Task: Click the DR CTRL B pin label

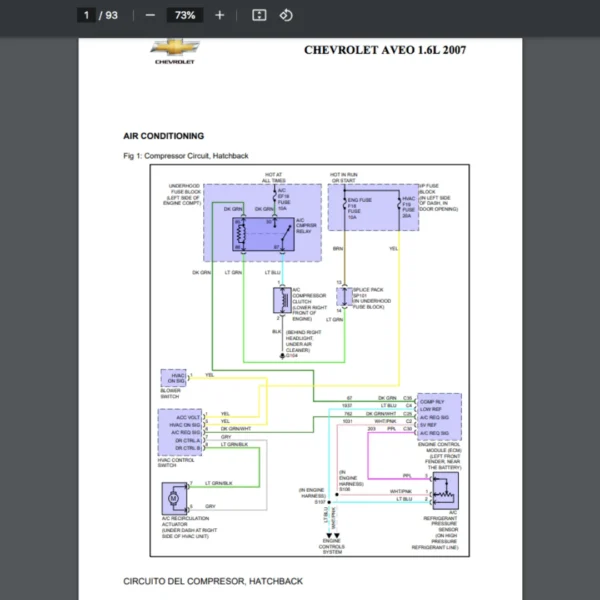Action: coord(188,448)
